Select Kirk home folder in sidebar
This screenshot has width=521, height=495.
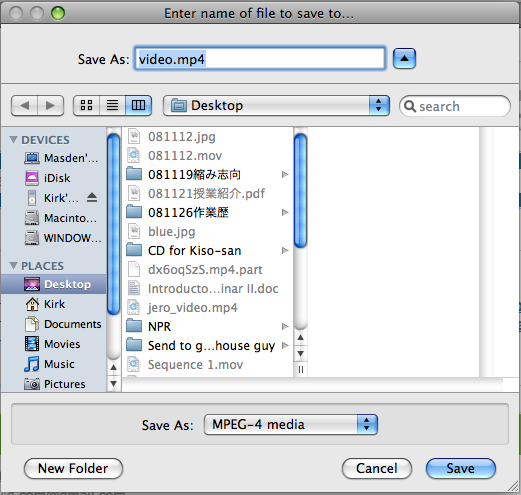[x=54, y=304]
